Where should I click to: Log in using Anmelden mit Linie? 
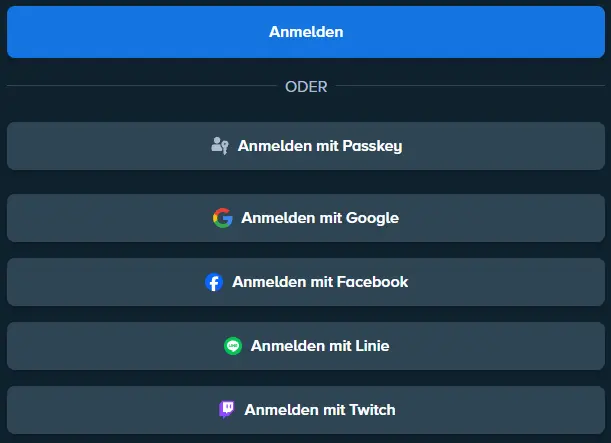coord(305,346)
